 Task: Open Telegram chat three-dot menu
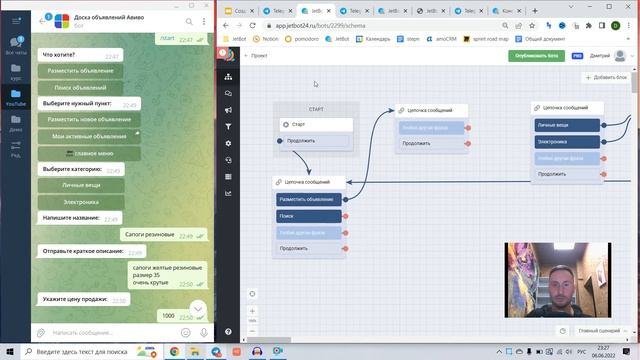point(204,21)
